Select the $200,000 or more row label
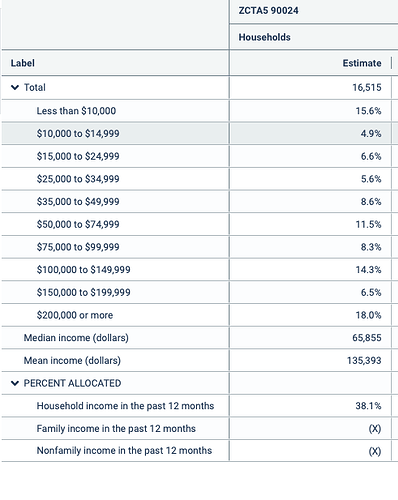Viewport: 398px width, 500px height. 75,315
